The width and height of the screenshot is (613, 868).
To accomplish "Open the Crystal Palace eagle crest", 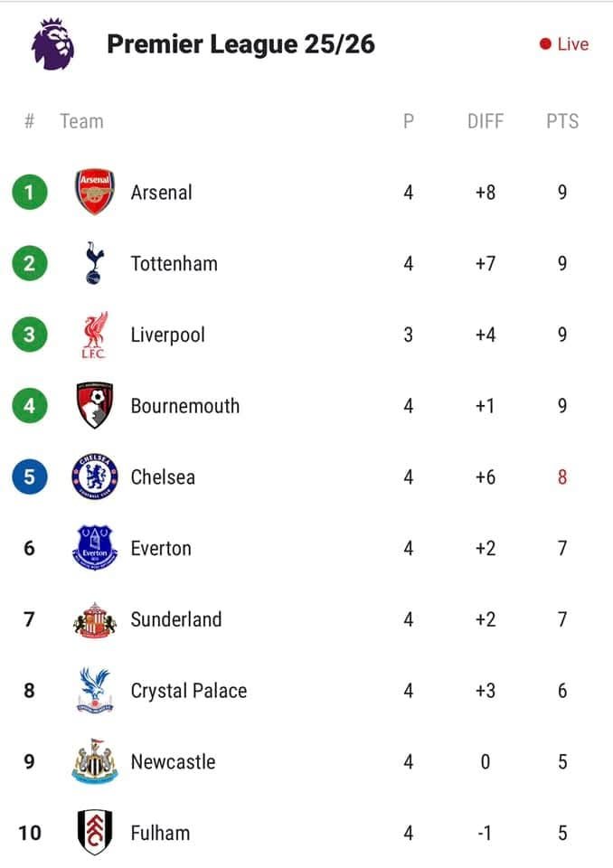I will pos(94,691).
